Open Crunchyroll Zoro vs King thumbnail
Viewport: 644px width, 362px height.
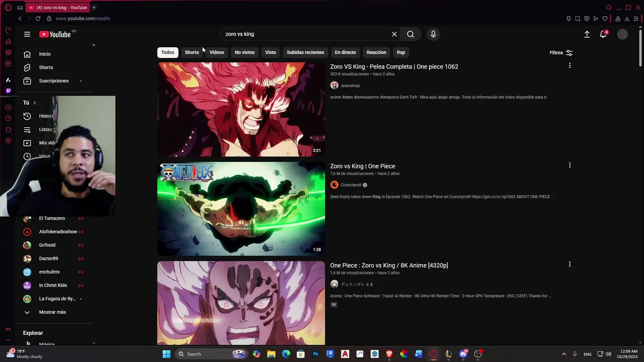pos(241,209)
